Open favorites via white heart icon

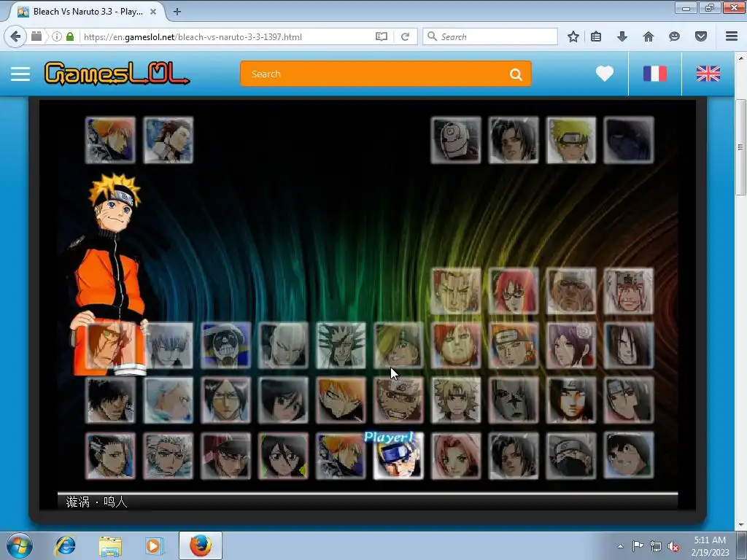[x=605, y=74]
